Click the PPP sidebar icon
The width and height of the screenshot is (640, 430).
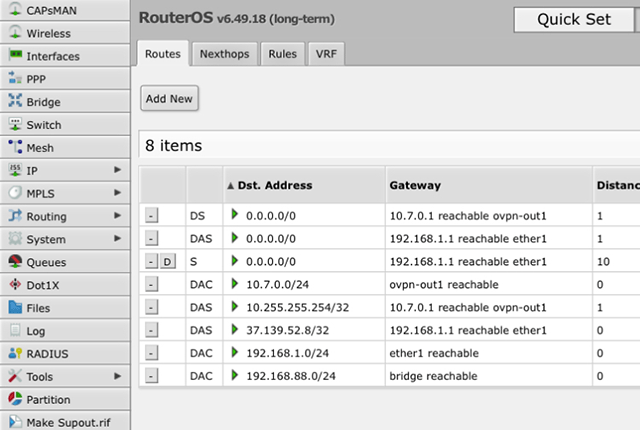tap(15, 78)
